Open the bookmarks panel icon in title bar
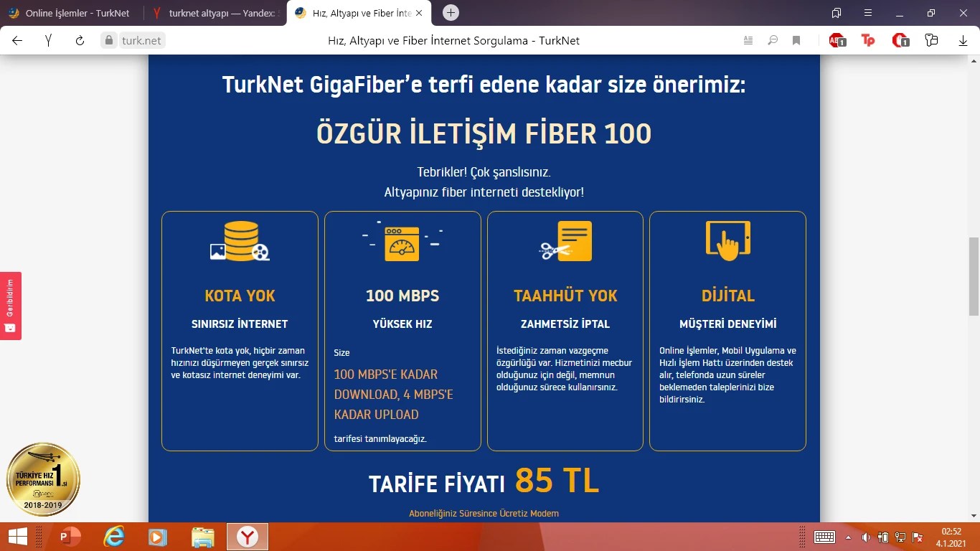980x551 pixels. click(837, 13)
